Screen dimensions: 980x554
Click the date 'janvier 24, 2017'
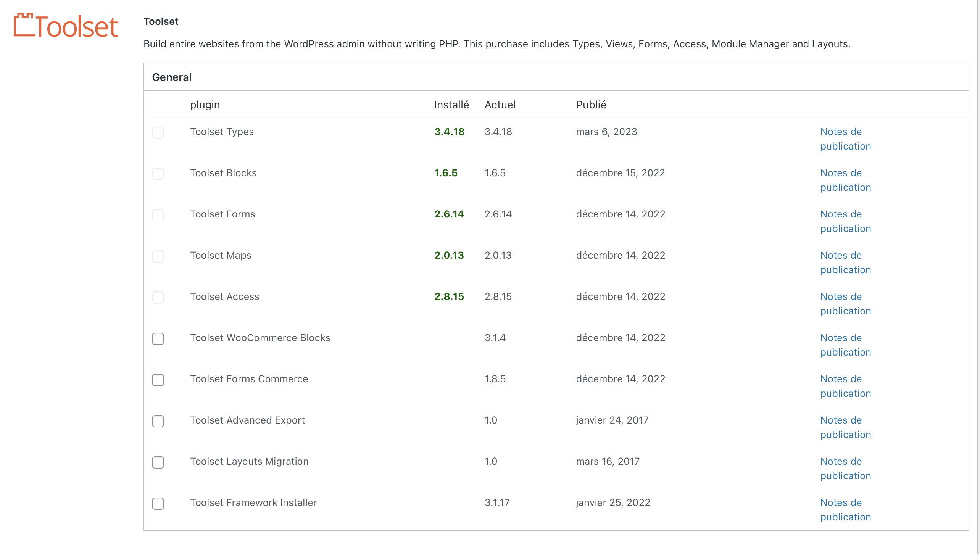pyautogui.click(x=612, y=420)
